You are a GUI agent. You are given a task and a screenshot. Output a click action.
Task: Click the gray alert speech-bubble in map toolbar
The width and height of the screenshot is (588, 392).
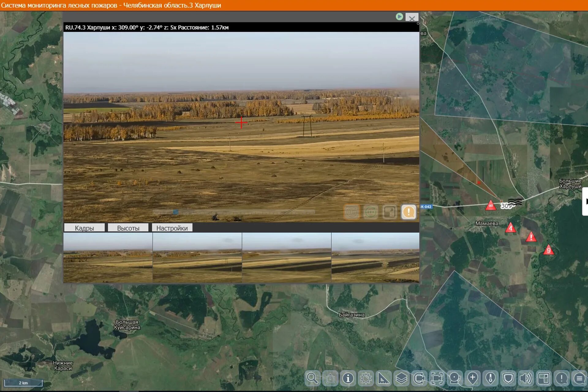point(561,379)
